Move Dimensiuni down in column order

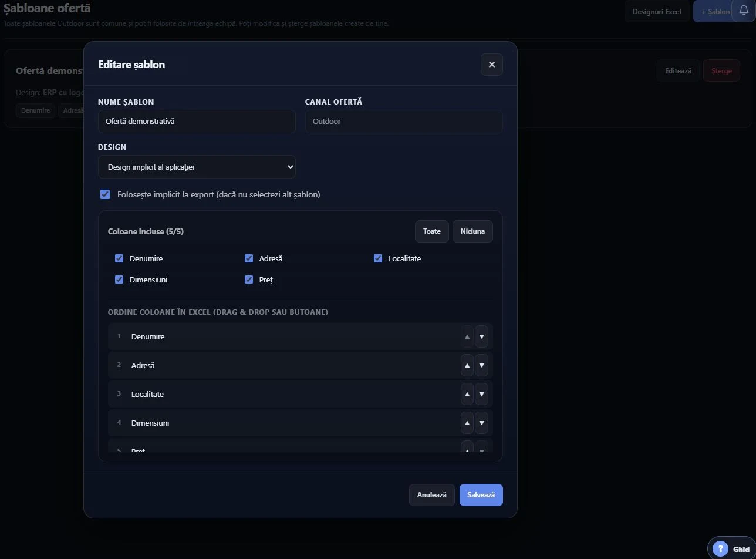pos(481,423)
